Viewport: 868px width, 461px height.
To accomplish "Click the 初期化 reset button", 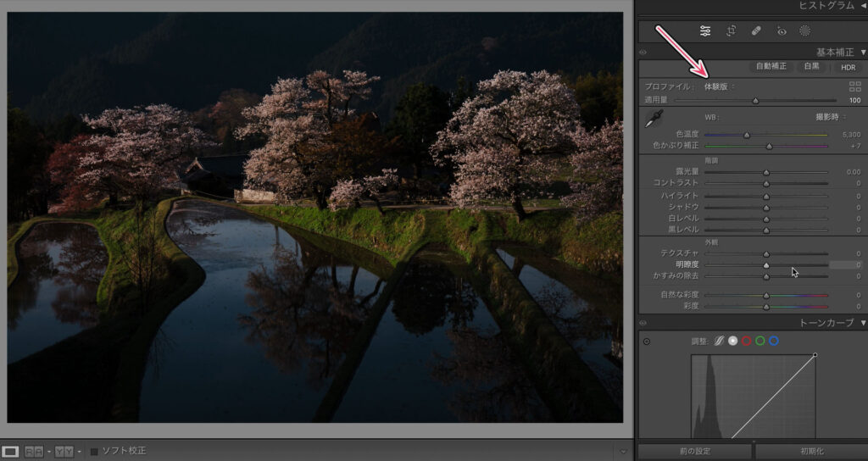I will click(x=811, y=451).
